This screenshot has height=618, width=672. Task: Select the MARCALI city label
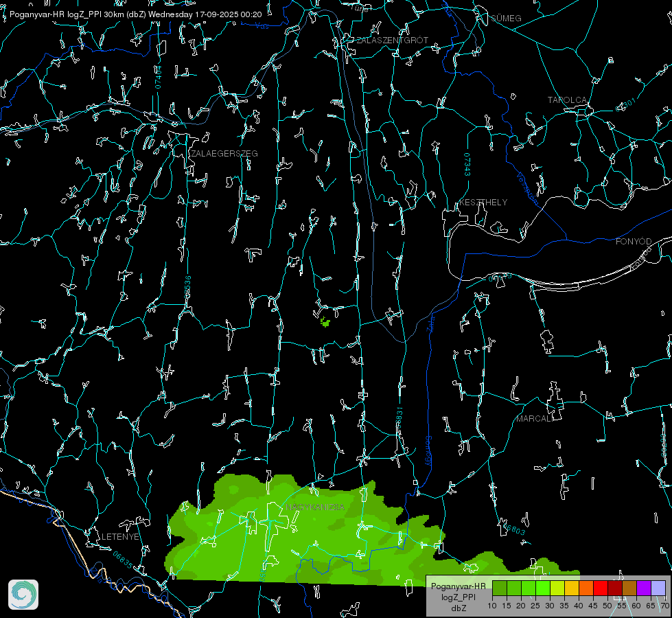click(535, 419)
